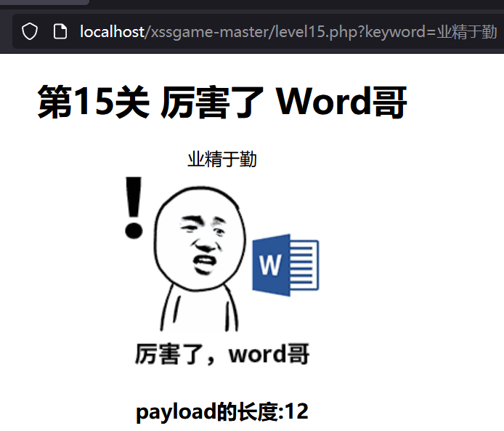Click the heading 第15关 厉害了 Word哥
Image resolution: width=504 pixels, height=431 pixels.
pyautogui.click(x=222, y=102)
